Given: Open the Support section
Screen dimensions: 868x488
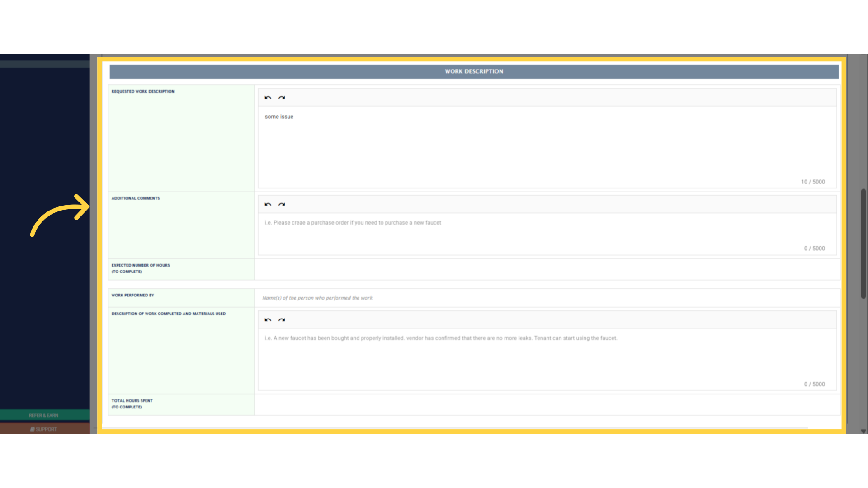Looking at the screenshot, I should click(45, 429).
